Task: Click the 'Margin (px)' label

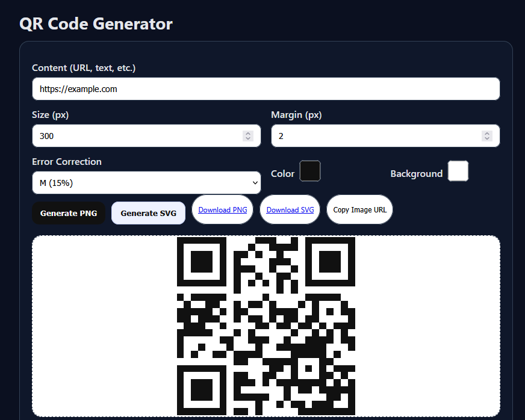Action: [296, 115]
